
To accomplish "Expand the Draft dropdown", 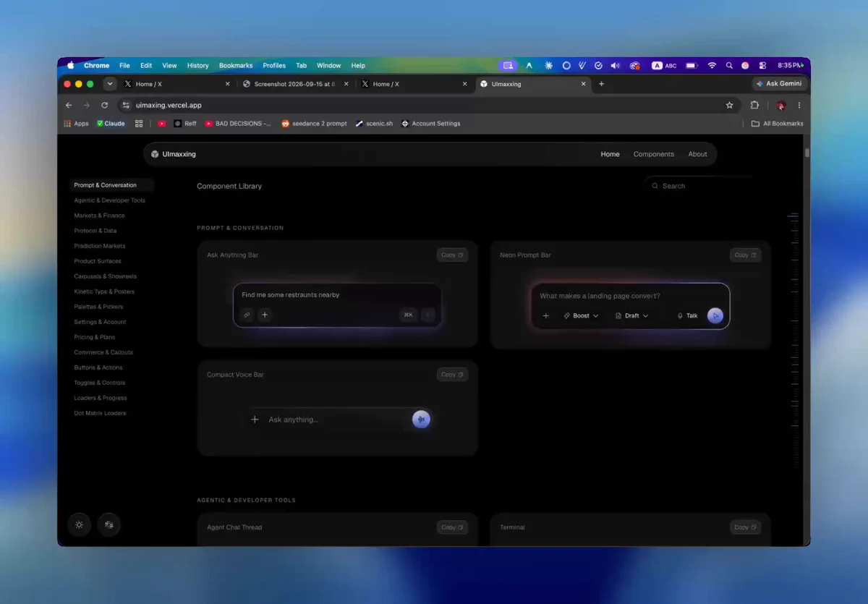I will 631,316.
